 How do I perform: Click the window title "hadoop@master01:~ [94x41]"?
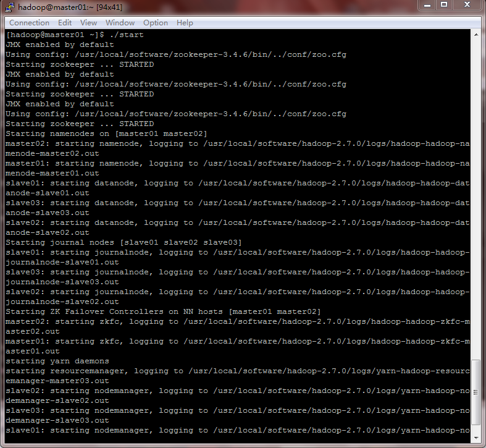click(70, 7)
